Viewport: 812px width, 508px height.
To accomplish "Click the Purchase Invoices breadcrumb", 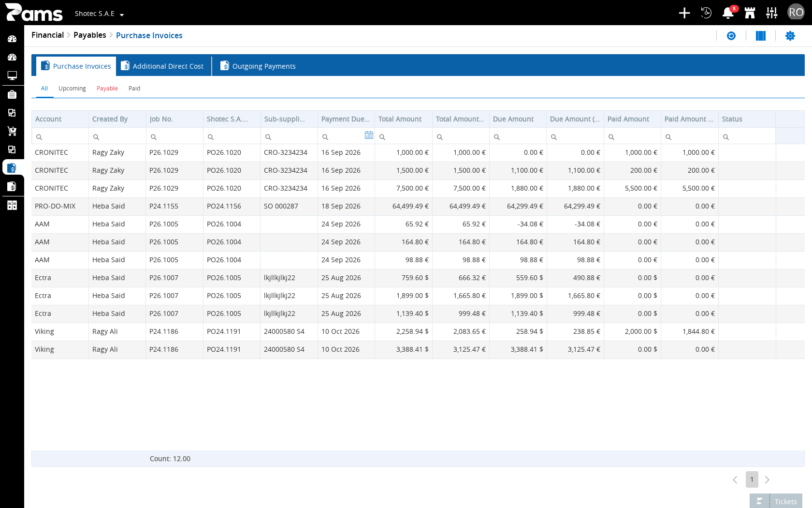I will click(149, 35).
